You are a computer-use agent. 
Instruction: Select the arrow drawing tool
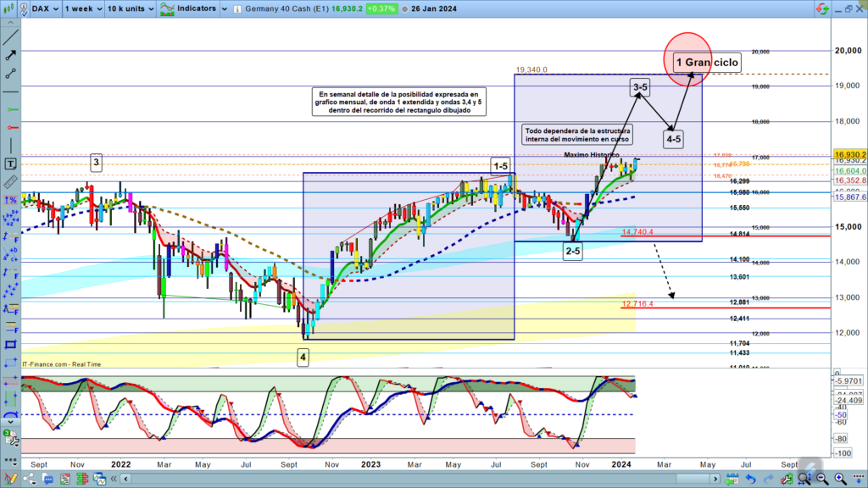tap(10, 54)
